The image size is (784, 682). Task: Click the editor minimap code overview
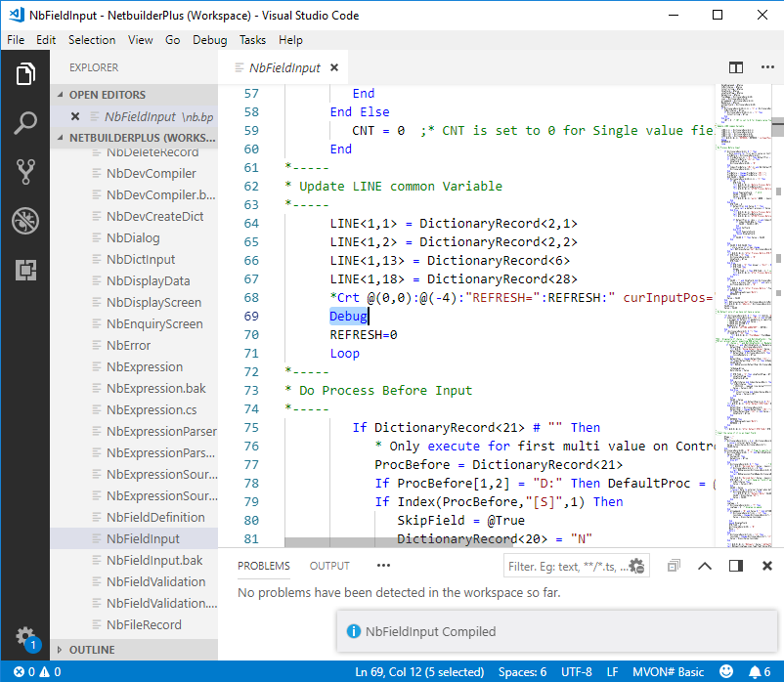(744, 315)
